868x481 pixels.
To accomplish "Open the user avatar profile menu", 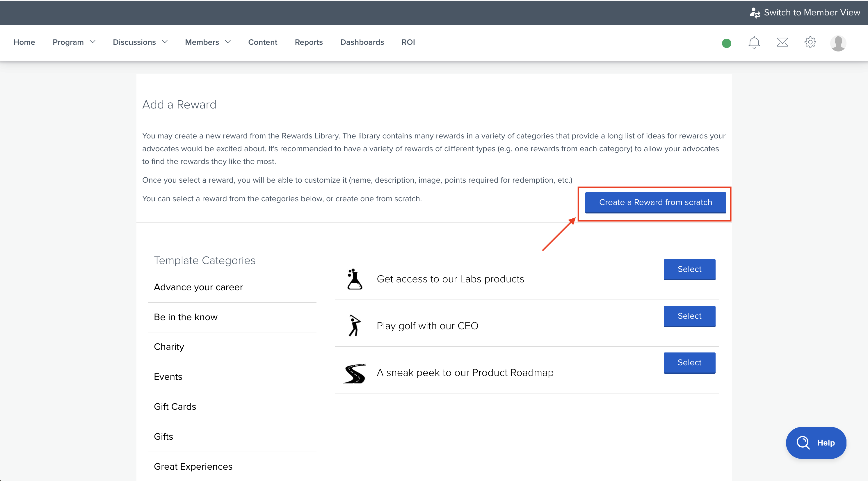I will (x=838, y=43).
